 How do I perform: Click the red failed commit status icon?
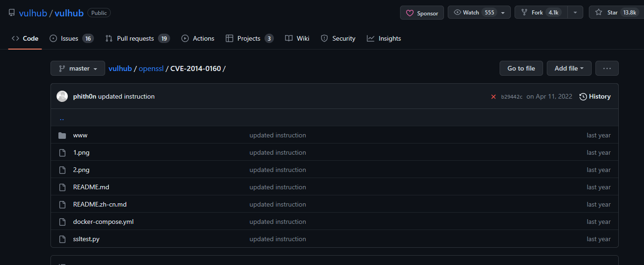494,97
